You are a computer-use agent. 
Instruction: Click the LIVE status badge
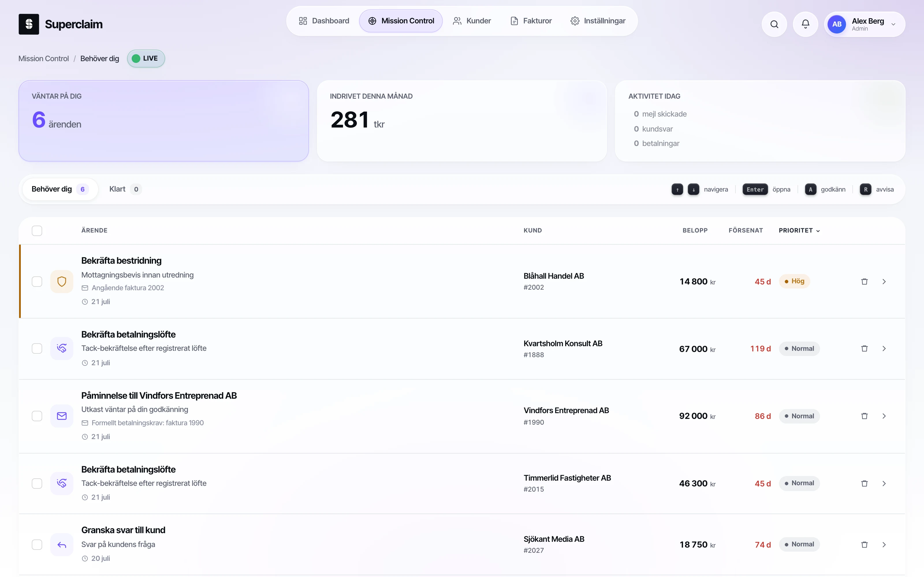point(146,58)
